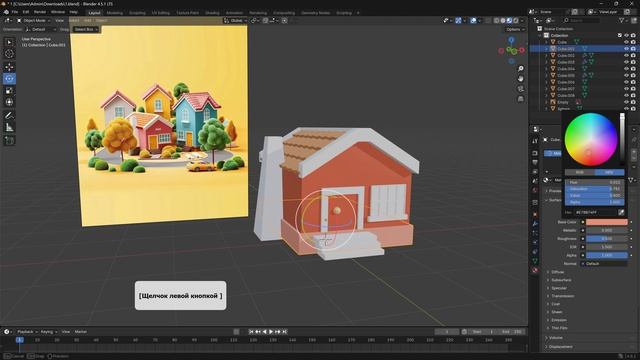Select the Select Box tool in toolbar
This screenshot has height=360, width=640.
pos(9,42)
